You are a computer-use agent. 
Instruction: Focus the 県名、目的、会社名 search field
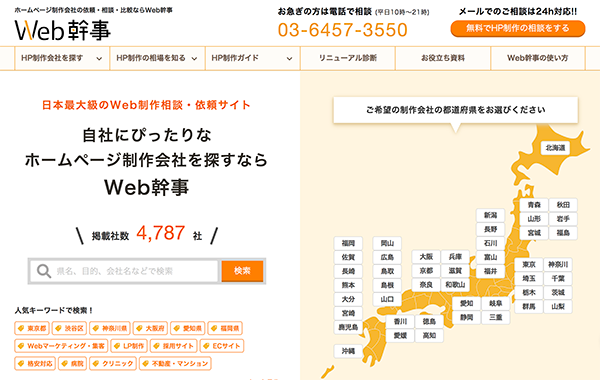(x=124, y=271)
